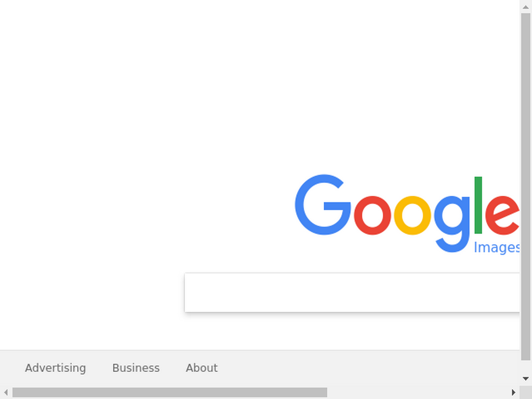
Task: Click the green letter l in the logo
Action: (478, 205)
